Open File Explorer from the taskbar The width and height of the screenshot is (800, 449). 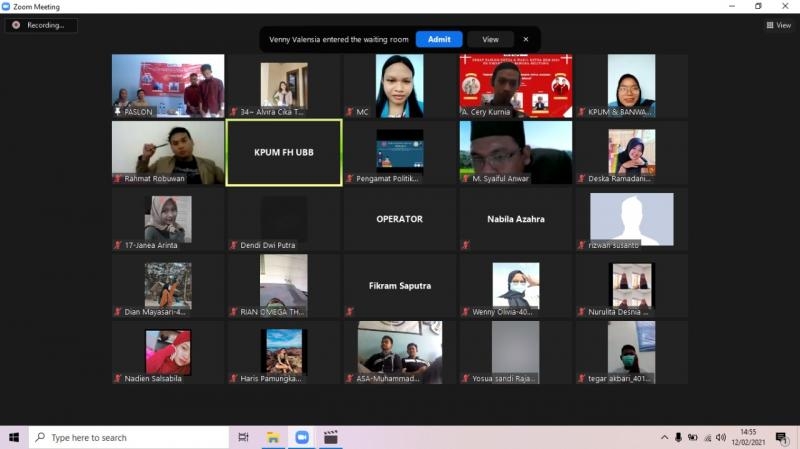[273, 437]
